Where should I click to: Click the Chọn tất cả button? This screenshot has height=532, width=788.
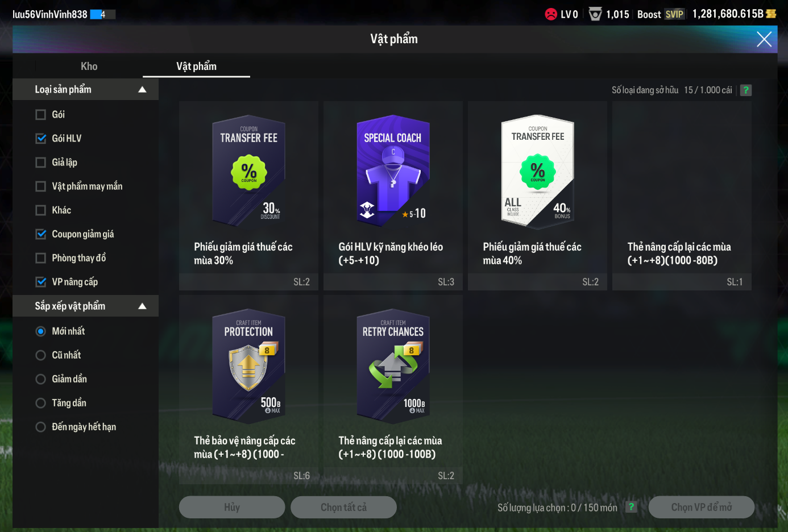[x=343, y=507]
